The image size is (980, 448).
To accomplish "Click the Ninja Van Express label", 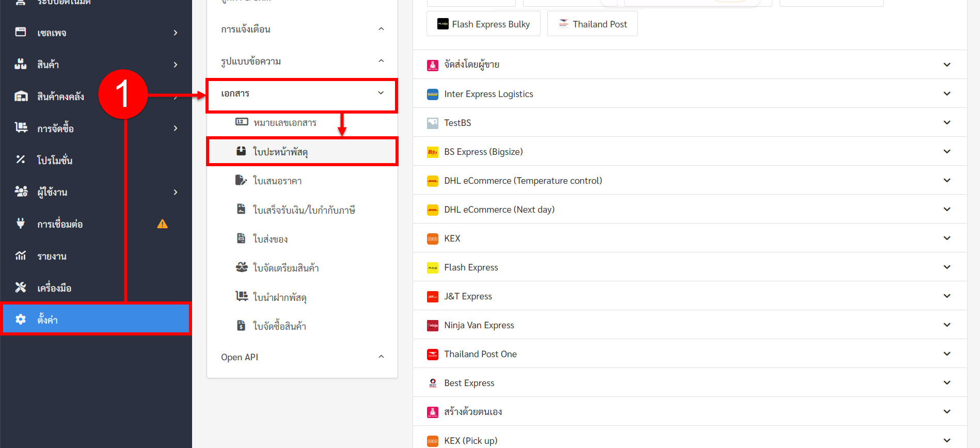I will 479,325.
